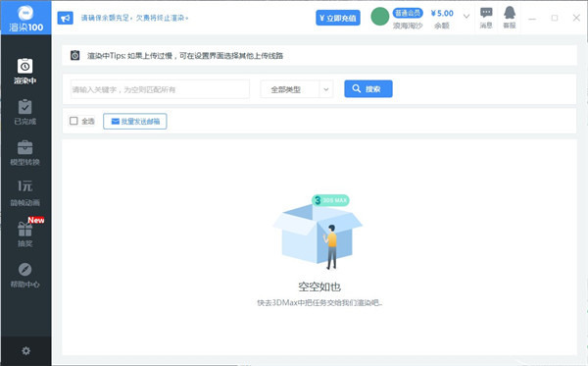Expand the account balance chevron menu
This screenshot has height=366, width=588.
(466, 17)
